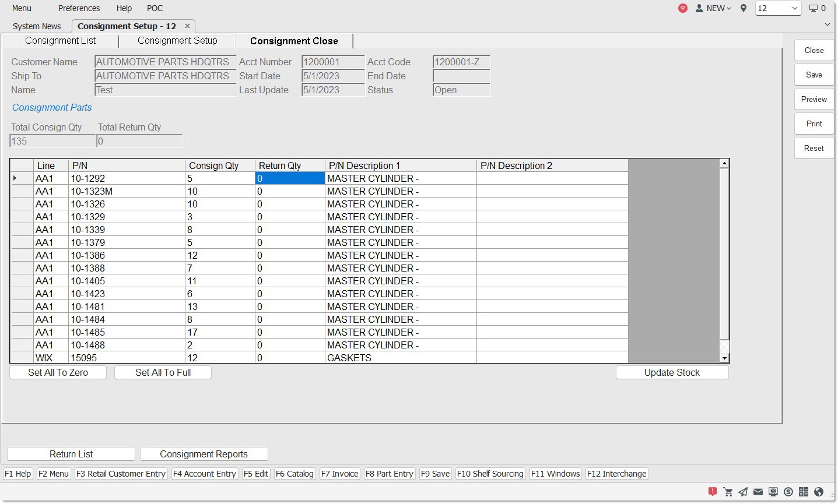Select Return Qty cell for part 10-1323M
Viewport: 838px width, 504px height.
point(289,192)
